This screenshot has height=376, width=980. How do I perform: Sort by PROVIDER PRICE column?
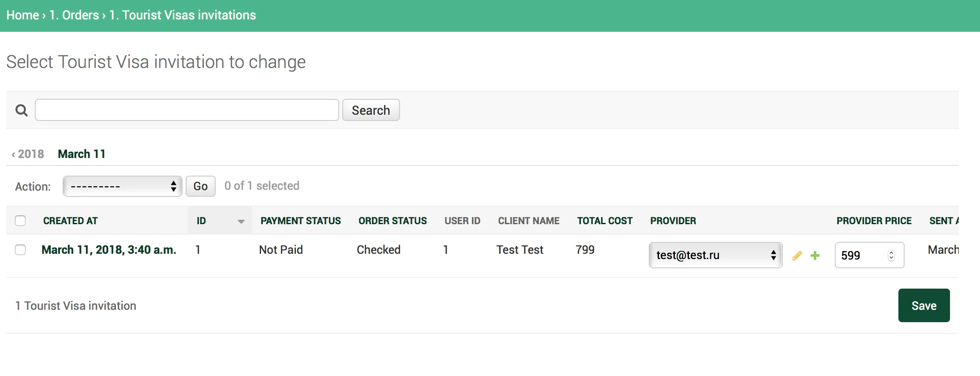874,221
